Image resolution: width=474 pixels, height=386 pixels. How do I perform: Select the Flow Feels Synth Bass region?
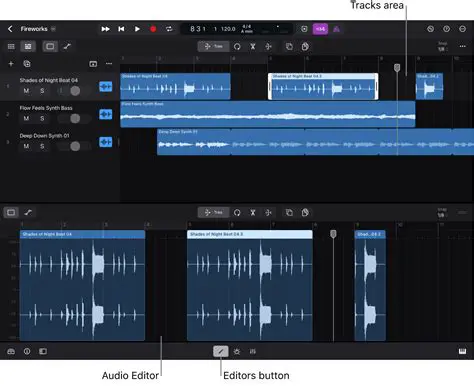click(268, 114)
